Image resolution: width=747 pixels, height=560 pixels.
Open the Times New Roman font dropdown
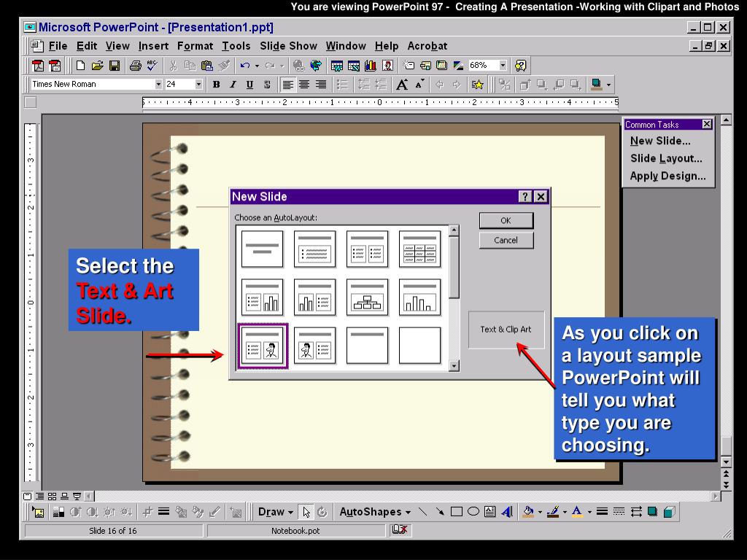158,85
